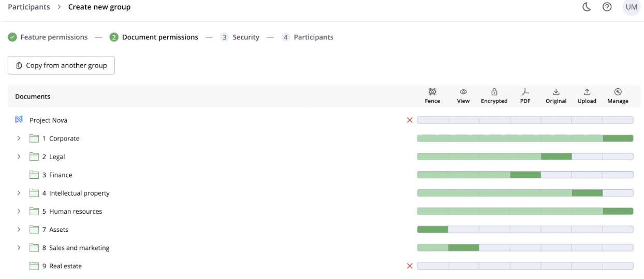Screen dimensions: 644x279
Task: Click the red X beside Project Nova
Action: 409,120
